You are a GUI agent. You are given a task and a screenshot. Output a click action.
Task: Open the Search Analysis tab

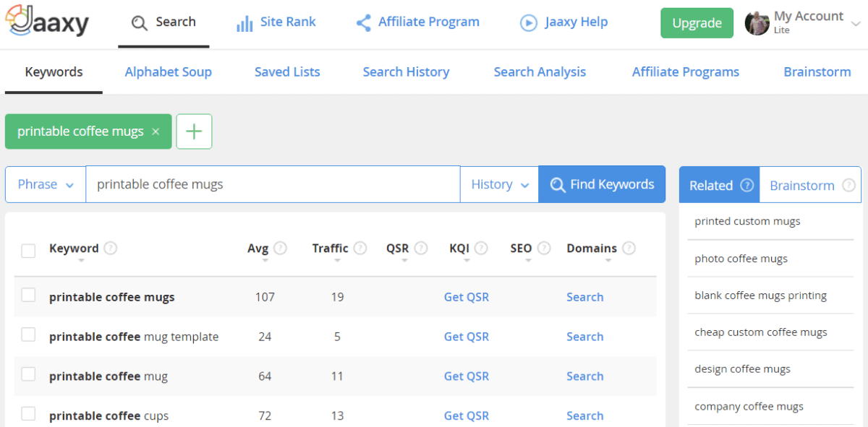tap(540, 72)
